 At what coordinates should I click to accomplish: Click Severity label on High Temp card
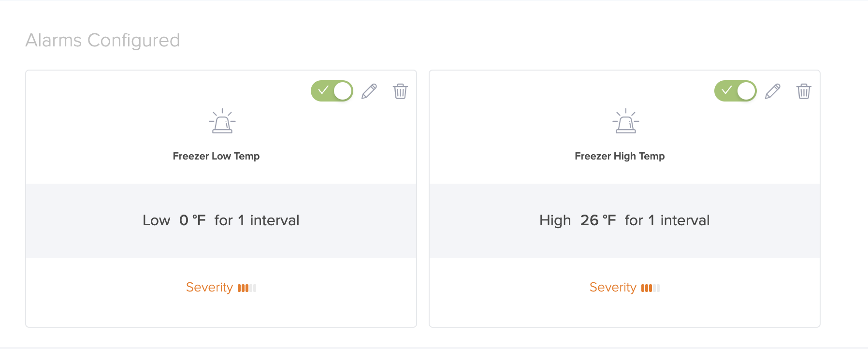tap(613, 288)
